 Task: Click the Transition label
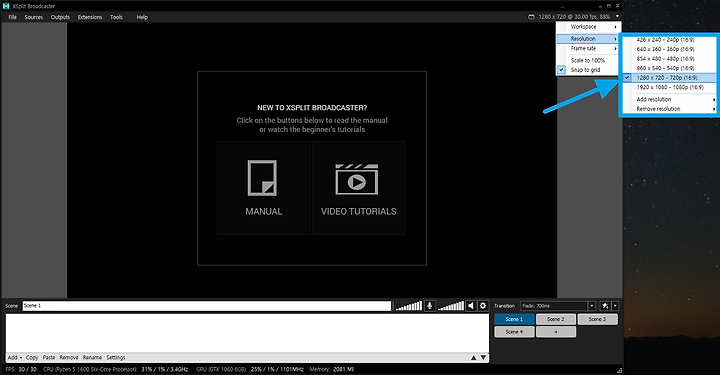click(x=504, y=306)
